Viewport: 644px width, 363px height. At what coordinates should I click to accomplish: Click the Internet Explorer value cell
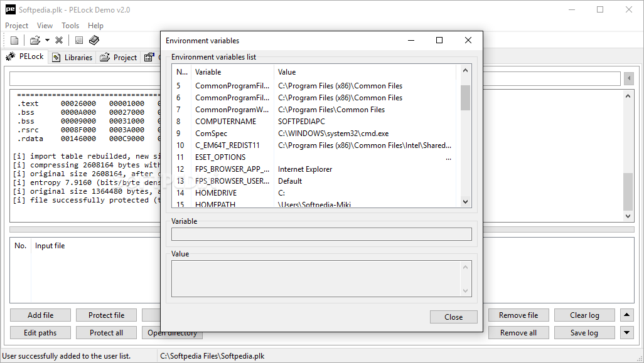[305, 169]
